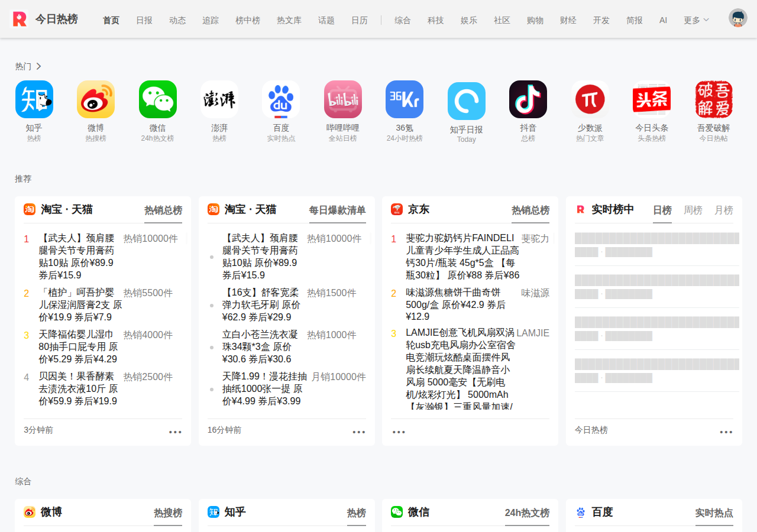Image resolution: width=757 pixels, height=532 pixels.
Task: Open the 吾爱破解 icon
Action: [714, 99]
